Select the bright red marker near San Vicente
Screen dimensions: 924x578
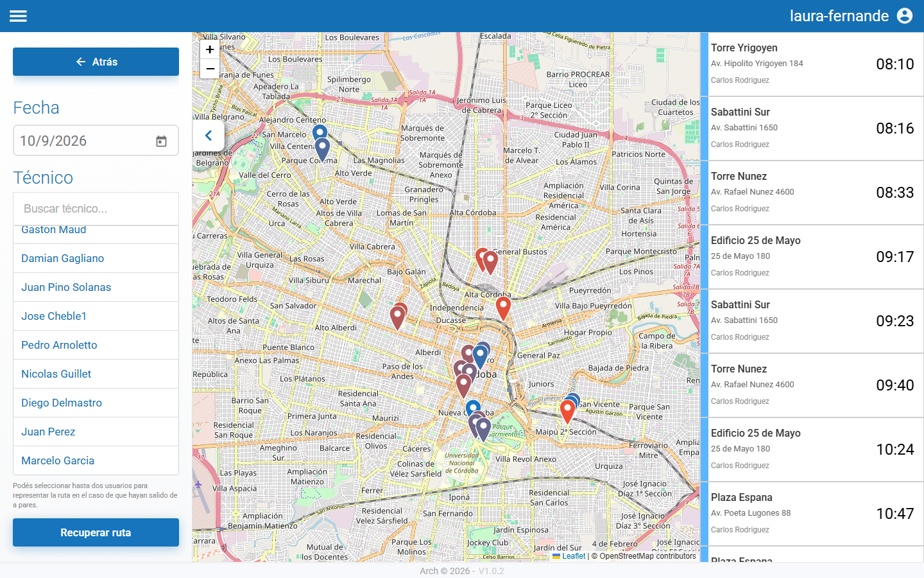click(x=567, y=411)
